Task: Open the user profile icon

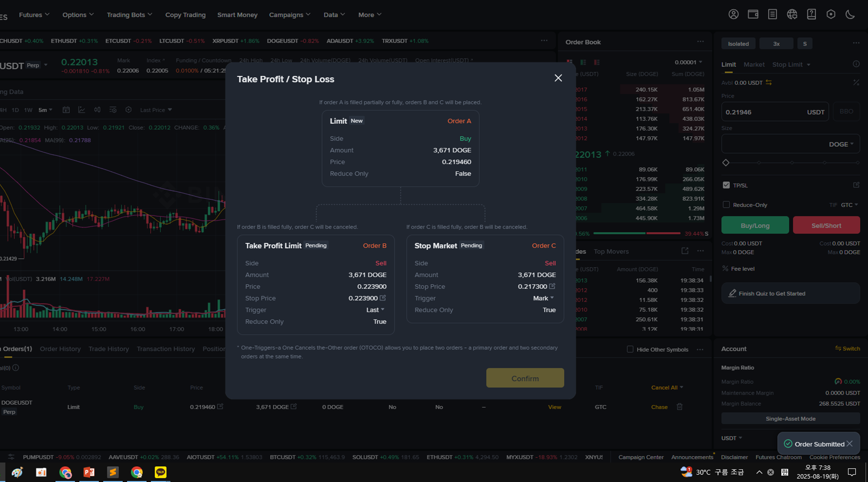Action: (x=733, y=15)
